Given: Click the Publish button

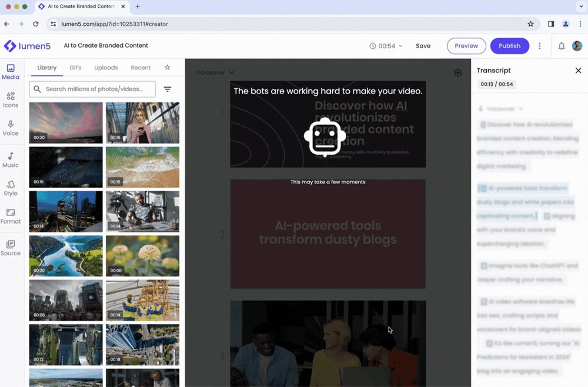Looking at the screenshot, I should point(509,46).
